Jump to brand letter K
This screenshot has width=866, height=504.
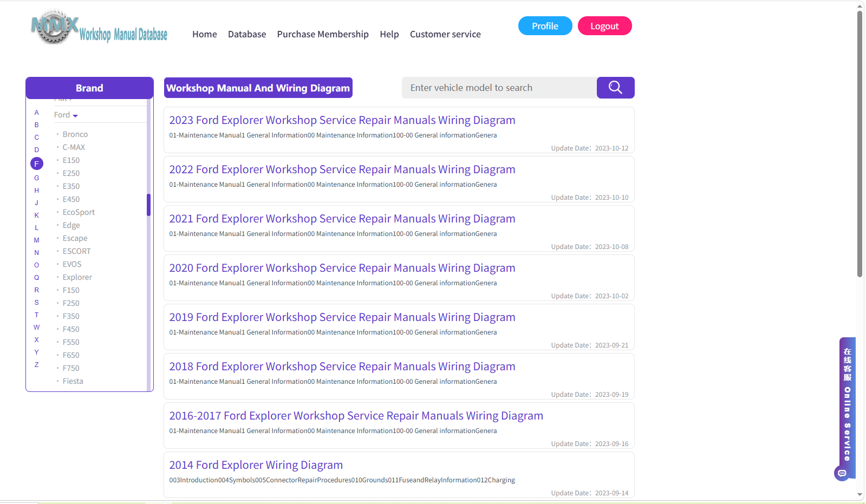tap(37, 215)
